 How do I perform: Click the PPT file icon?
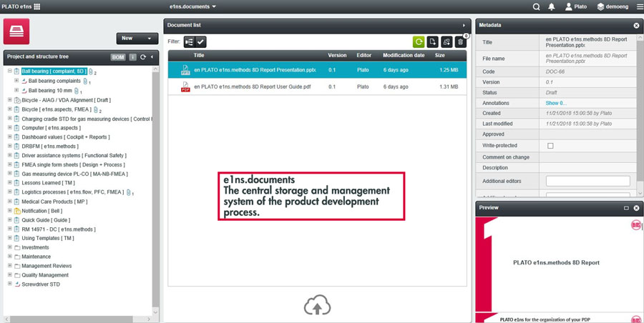click(x=185, y=70)
